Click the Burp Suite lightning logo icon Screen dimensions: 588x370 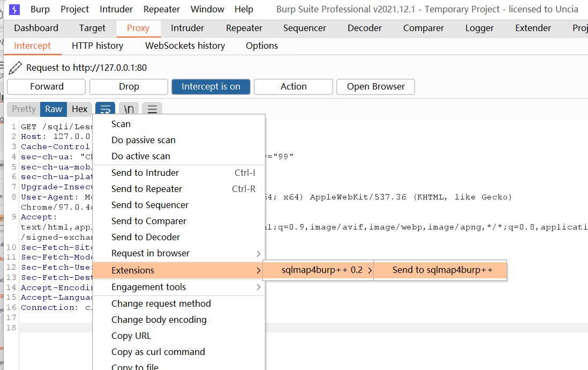tap(14, 10)
